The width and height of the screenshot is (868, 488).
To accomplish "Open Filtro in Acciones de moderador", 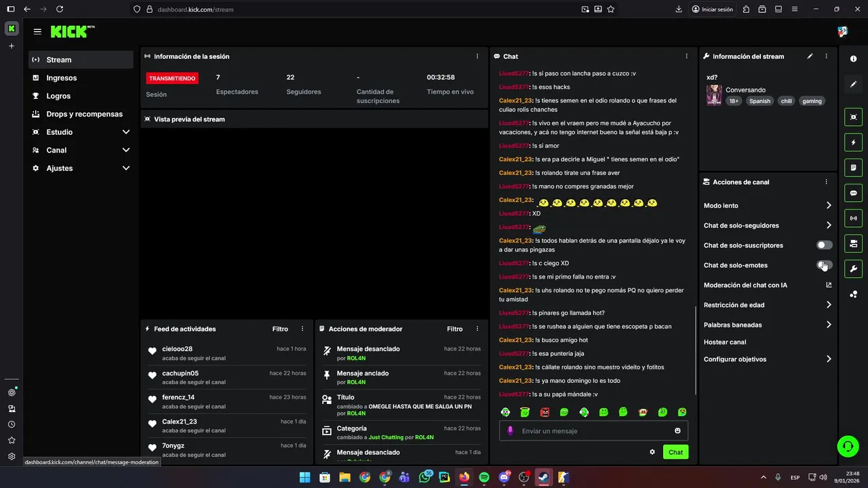I will pyautogui.click(x=455, y=329).
